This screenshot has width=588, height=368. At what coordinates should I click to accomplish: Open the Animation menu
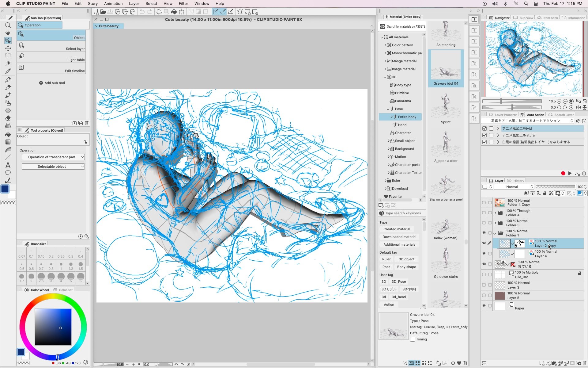coord(113,3)
